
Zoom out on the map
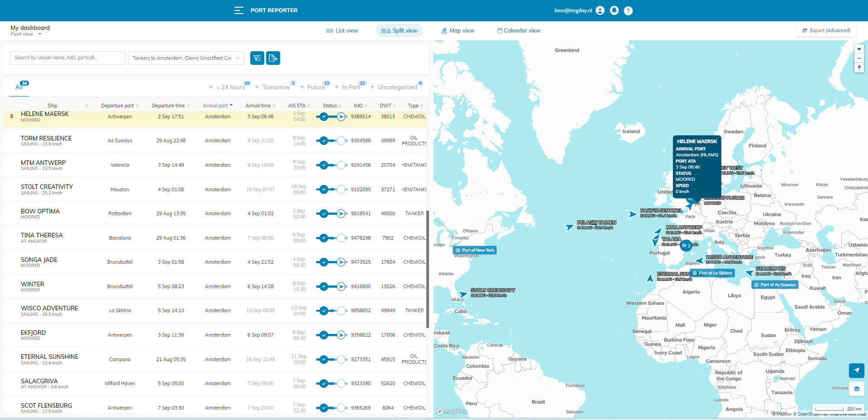pos(858,58)
